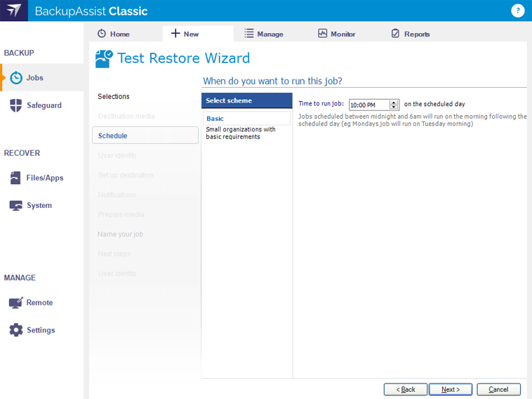532x399 pixels.
Task: Open Remote management
Action: [41, 302]
